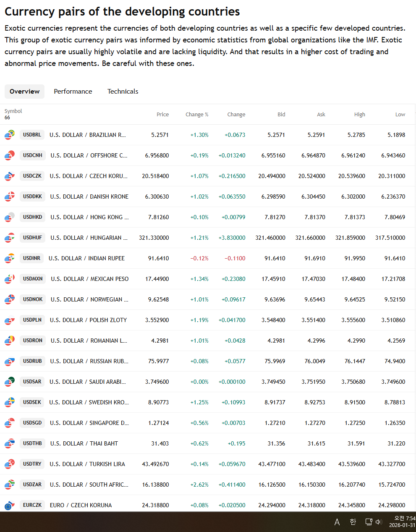Sort by the Low column header
The image size is (416, 532).
click(x=400, y=115)
